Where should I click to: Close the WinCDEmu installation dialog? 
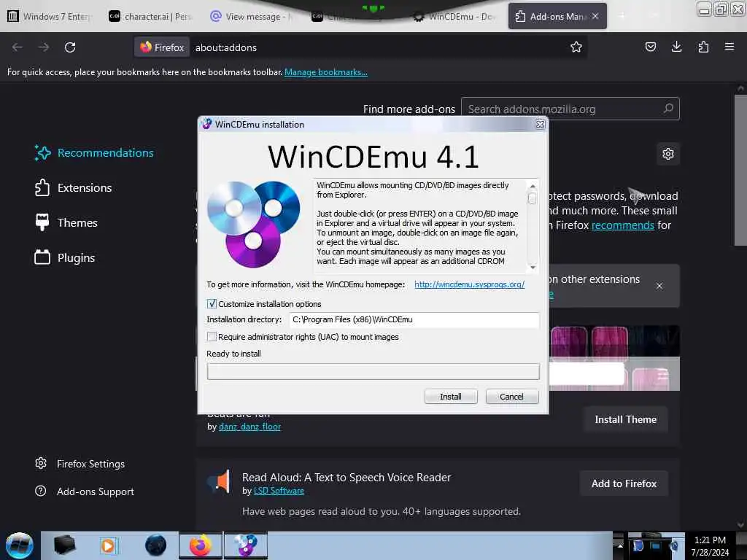[540, 124]
